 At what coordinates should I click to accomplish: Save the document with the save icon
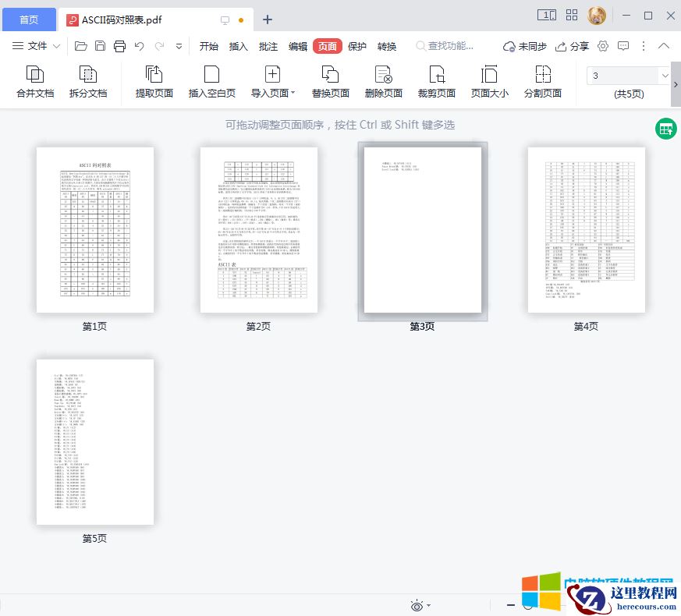[101, 46]
